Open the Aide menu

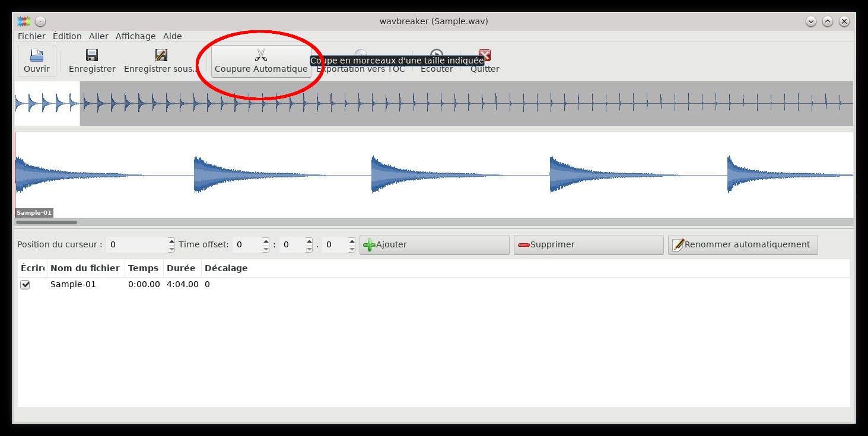click(172, 36)
